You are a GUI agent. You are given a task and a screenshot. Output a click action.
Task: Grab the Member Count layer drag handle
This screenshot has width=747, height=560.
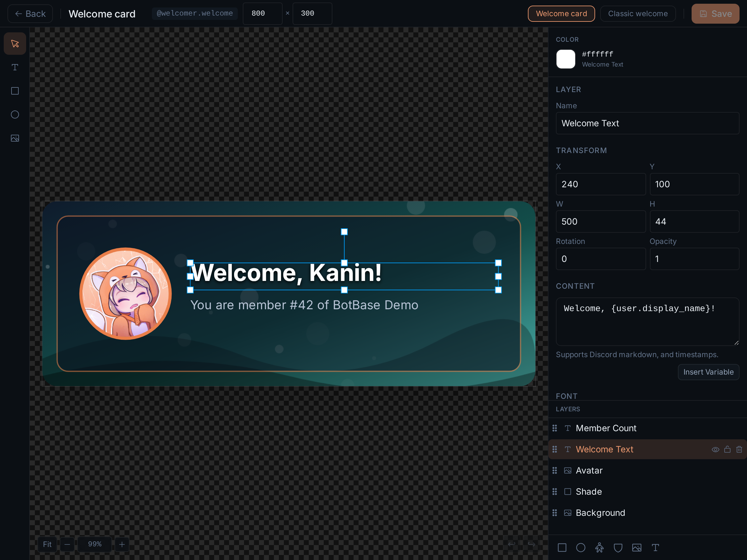click(x=555, y=428)
